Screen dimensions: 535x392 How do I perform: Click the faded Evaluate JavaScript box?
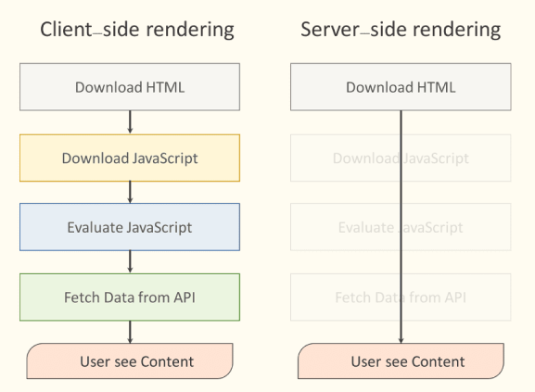pos(401,227)
